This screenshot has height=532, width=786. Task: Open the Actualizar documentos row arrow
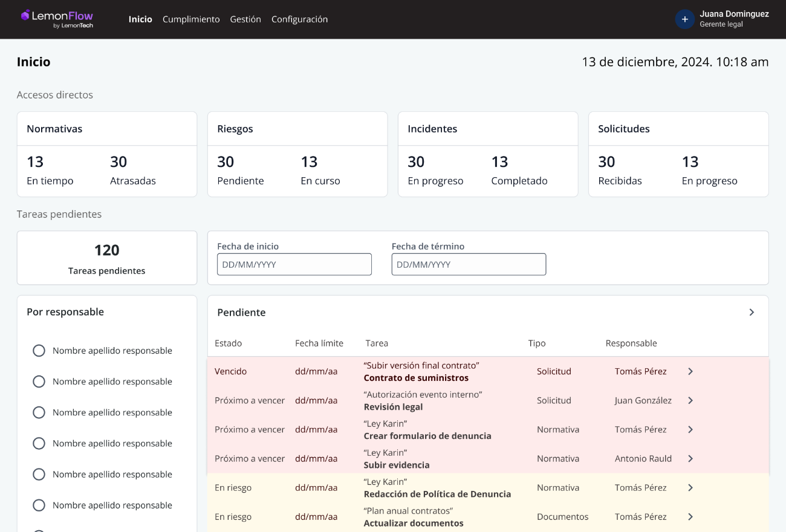pyautogui.click(x=690, y=516)
